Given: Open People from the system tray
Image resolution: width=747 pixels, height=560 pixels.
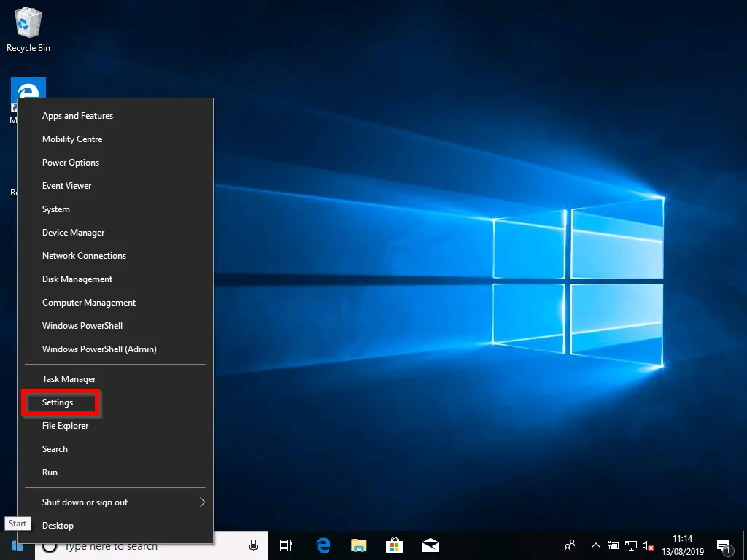Looking at the screenshot, I should 568,545.
